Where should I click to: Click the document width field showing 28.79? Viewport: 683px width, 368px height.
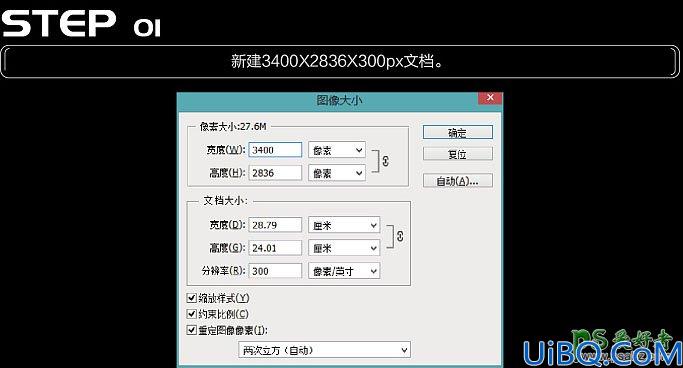[275, 225]
